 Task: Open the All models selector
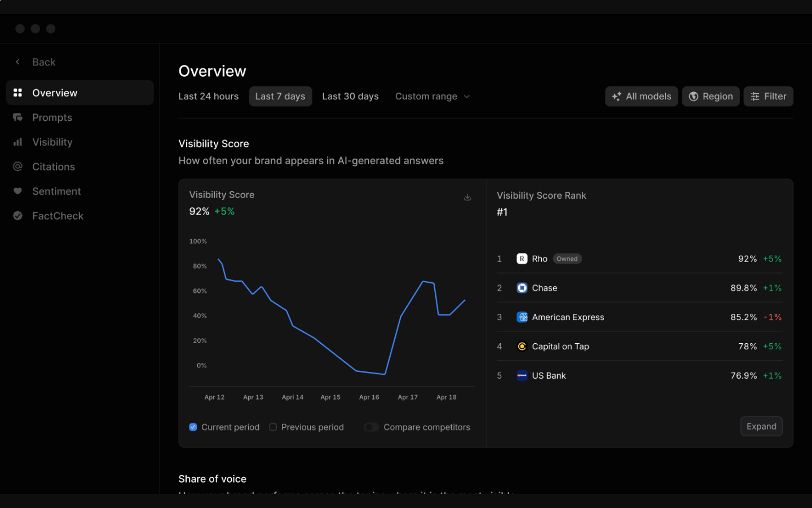642,97
